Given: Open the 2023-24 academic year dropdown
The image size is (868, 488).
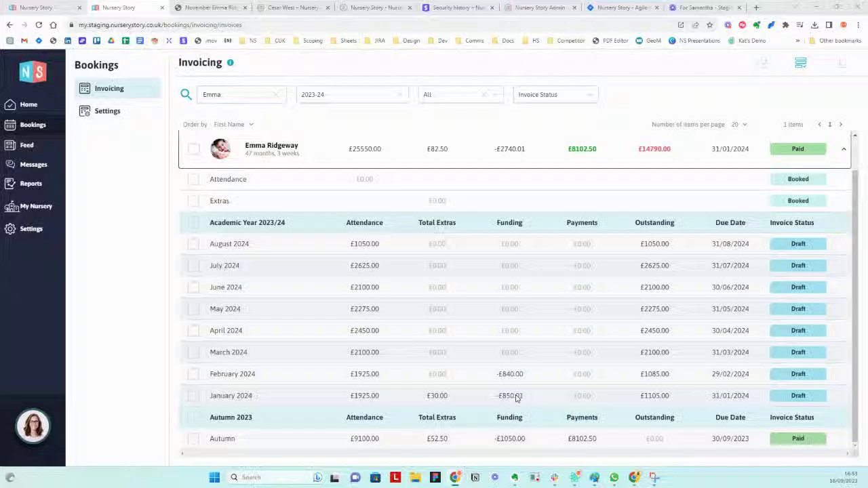Looking at the screenshot, I should click(351, 95).
